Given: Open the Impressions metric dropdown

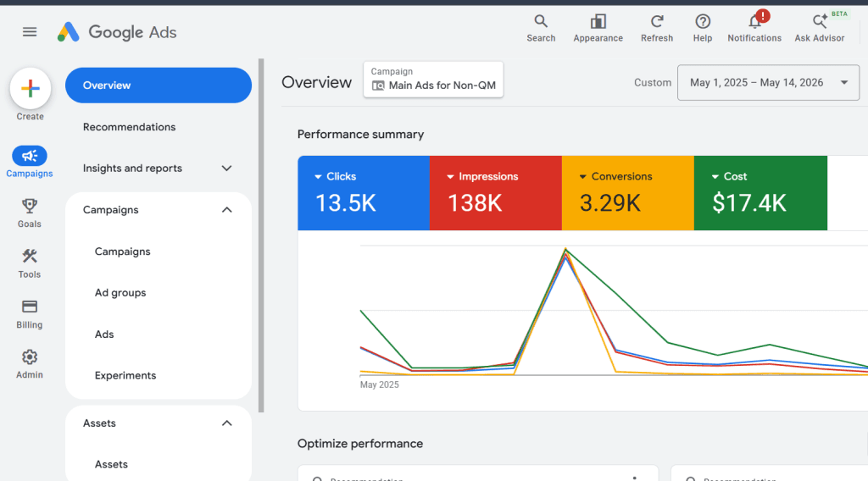Looking at the screenshot, I should click(x=482, y=176).
